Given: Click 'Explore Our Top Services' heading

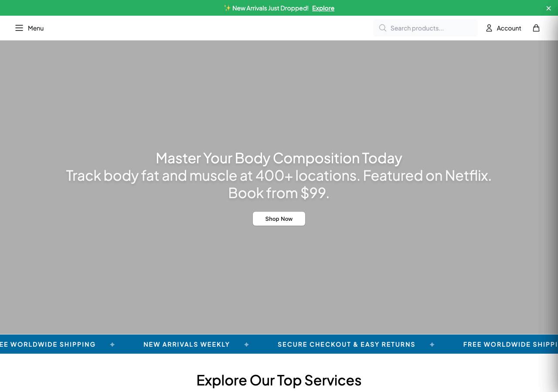Looking at the screenshot, I should [x=279, y=380].
